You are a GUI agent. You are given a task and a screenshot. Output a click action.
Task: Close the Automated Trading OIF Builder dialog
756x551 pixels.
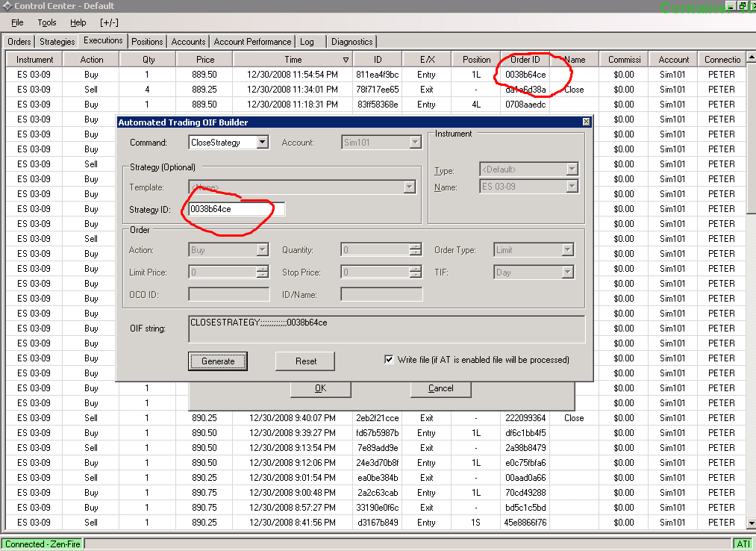click(586, 122)
